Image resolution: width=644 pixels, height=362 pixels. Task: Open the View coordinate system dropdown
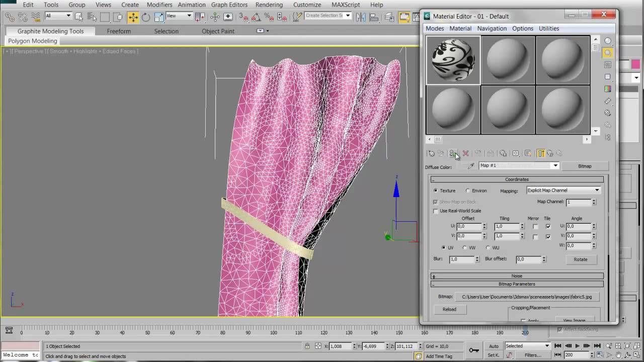tap(179, 16)
